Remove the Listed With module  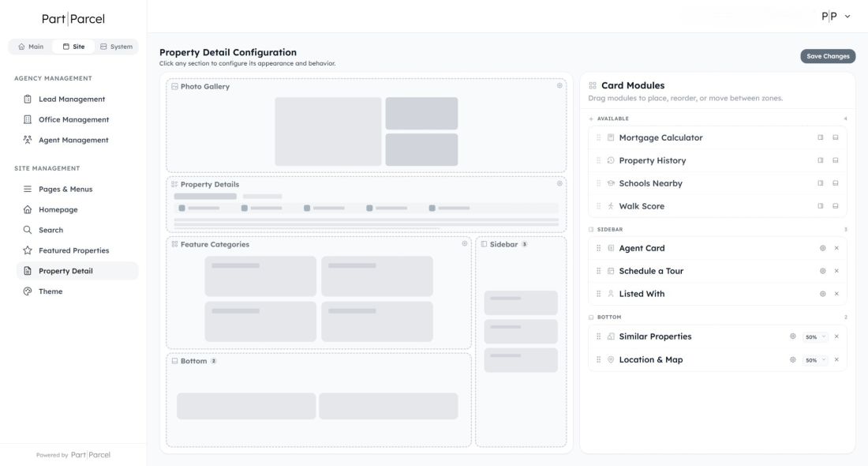pos(836,294)
